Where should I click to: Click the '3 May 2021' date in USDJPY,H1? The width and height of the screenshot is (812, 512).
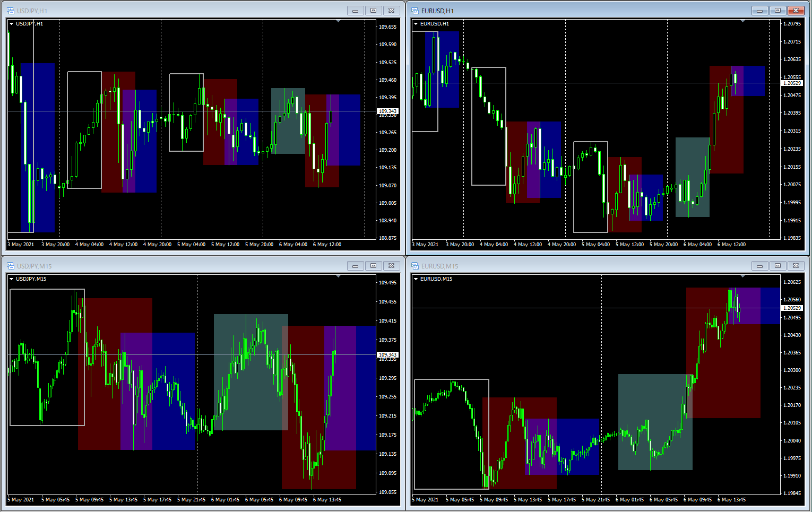point(21,245)
